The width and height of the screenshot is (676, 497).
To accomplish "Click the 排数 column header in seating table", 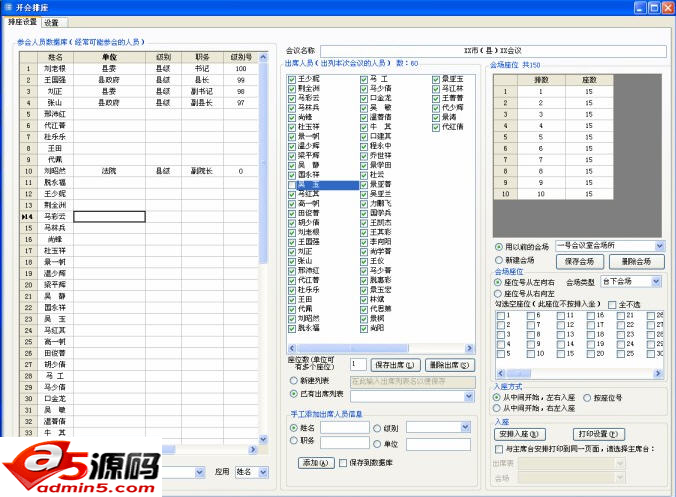I will [541, 80].
